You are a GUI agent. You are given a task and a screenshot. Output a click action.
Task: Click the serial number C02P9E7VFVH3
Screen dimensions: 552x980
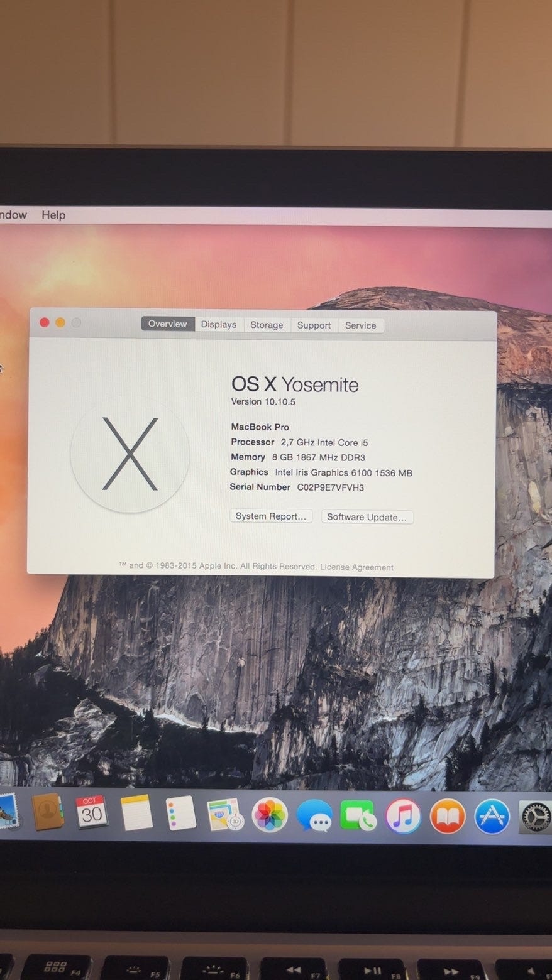(330, 487)
